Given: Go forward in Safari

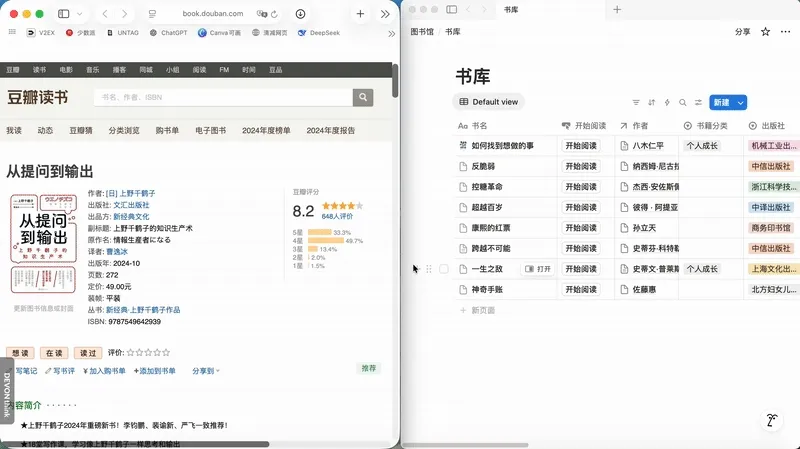Looking at the screenshot, I should click(x=124, y=14).
